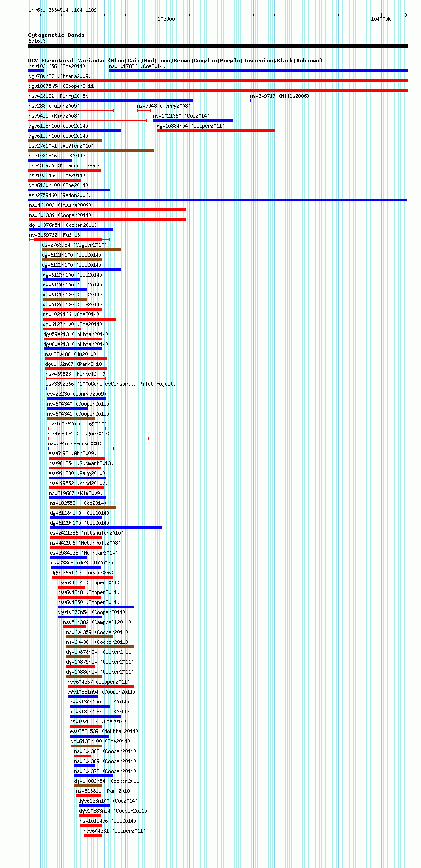Viewport: 421px width, 868px height.
Task: Select nsv428152 (Perry2008b) variant
Action: [60, 96]
